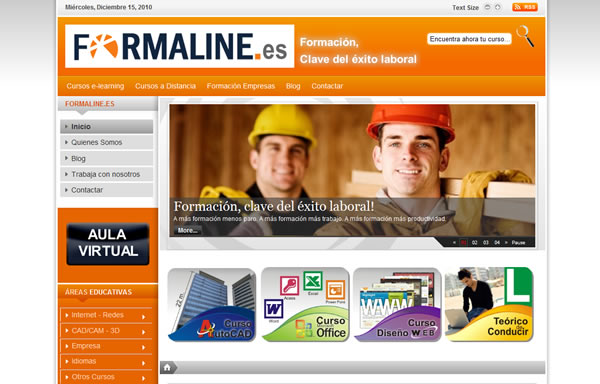Open the home breadcrumb icon
Image resolution: width=600 pixels, height=384 pixels.
(167, 368)
